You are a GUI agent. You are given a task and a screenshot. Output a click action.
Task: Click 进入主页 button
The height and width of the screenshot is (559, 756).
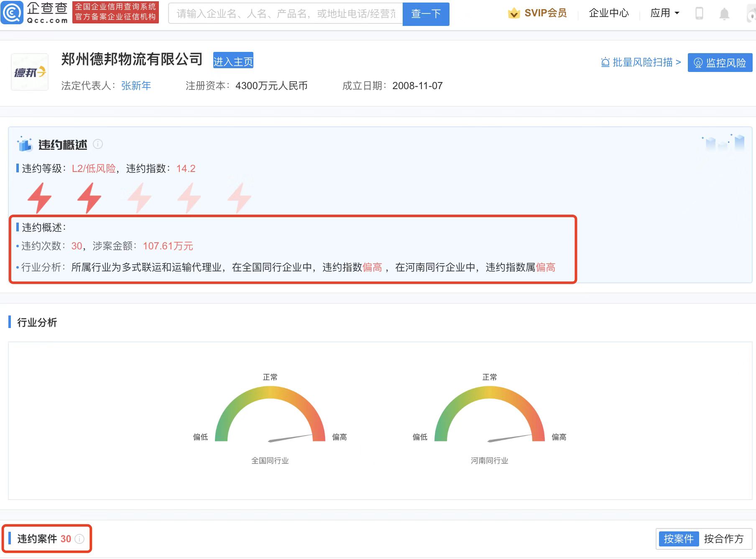click(233, 61)
